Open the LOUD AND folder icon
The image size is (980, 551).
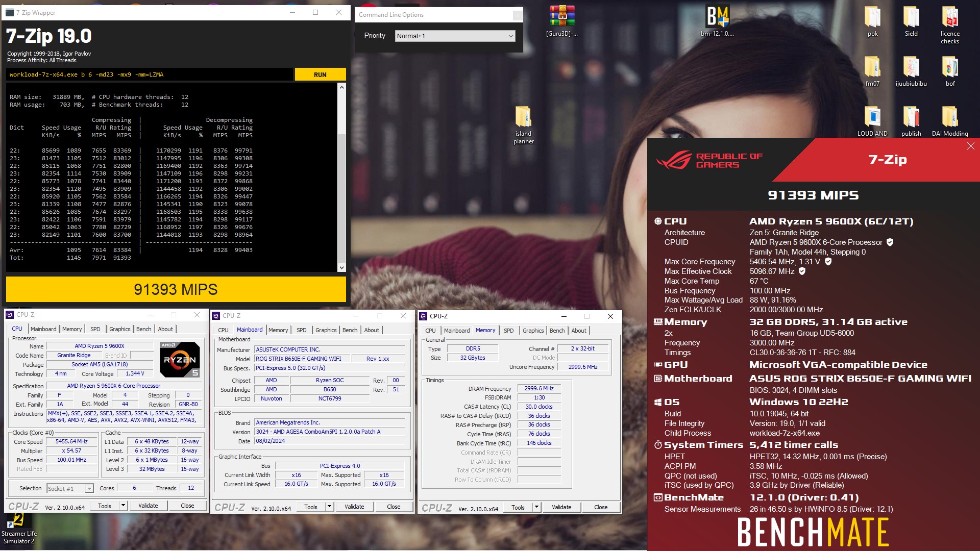pyautogui.click(x=872, y=121)
